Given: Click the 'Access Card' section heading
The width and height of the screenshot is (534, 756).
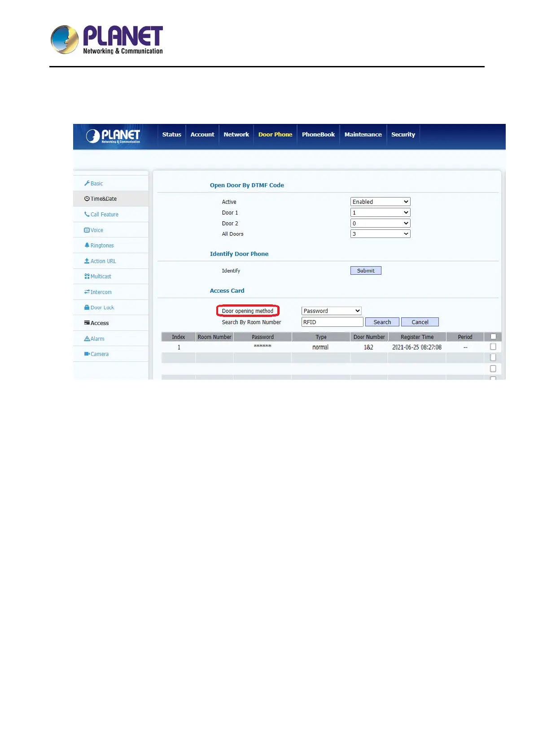Looking at the screenshot, I should 227,290.
